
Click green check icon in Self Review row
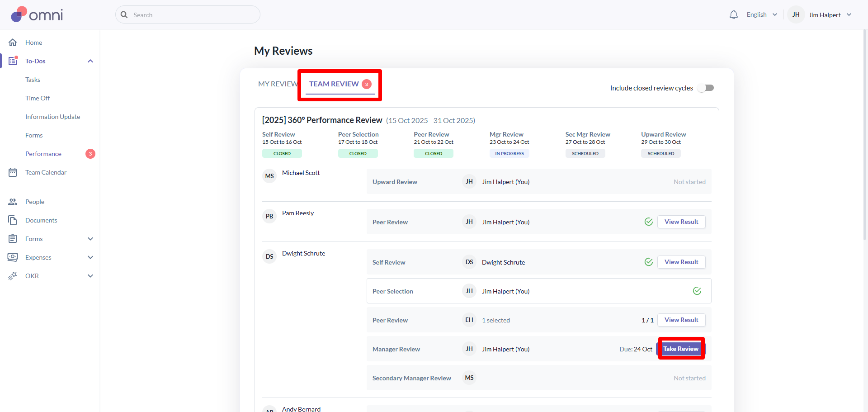tap(649, 262)
